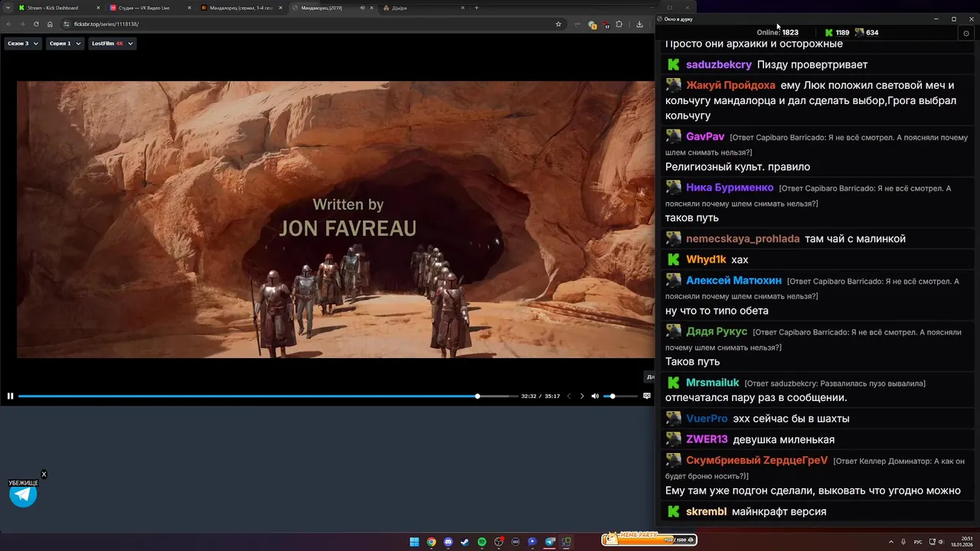
Task: Open the browser home page
Action: 50,24
